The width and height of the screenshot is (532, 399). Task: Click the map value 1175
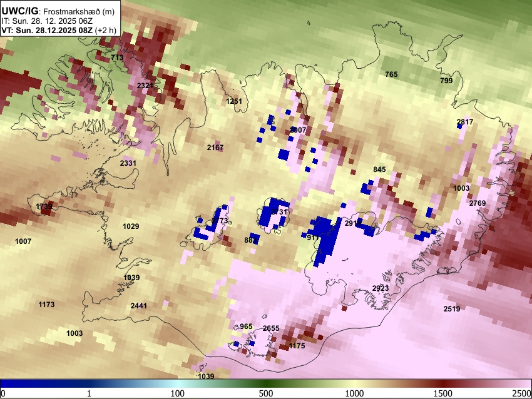click(297, 346)
